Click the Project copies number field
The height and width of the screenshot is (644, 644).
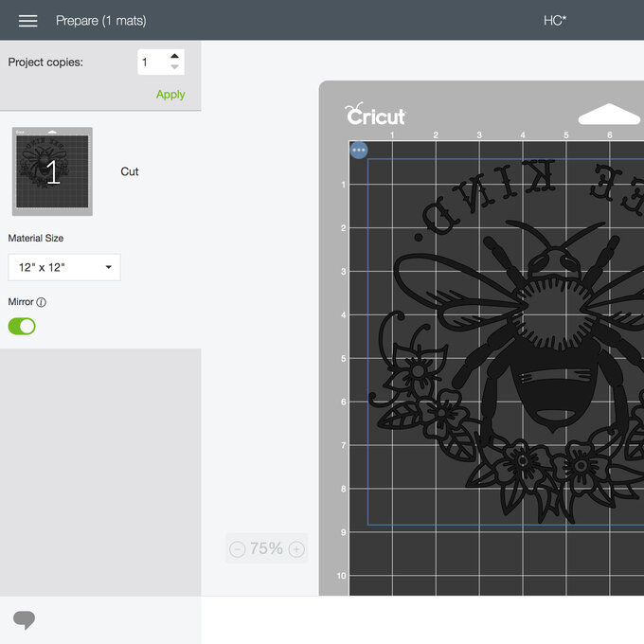tap(152, 63)
